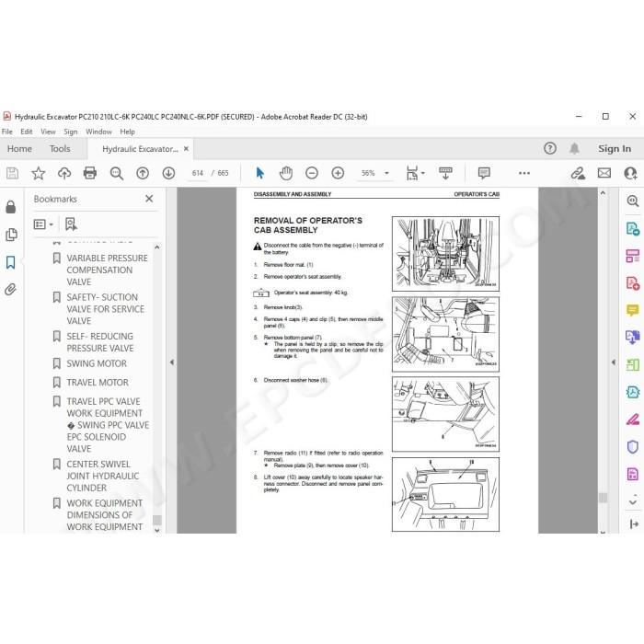
Task: Open Bookmarks options menu dropdown
Action: click(x=43, y=224)
